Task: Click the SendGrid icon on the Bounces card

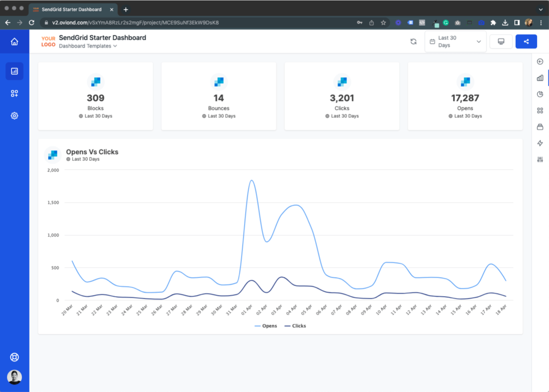Action: click(x=219, y=82)
